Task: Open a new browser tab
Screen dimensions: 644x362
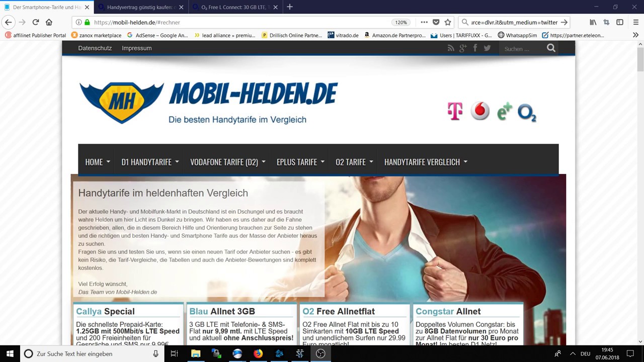Action: pyautogui.click(x=290, y=7)
